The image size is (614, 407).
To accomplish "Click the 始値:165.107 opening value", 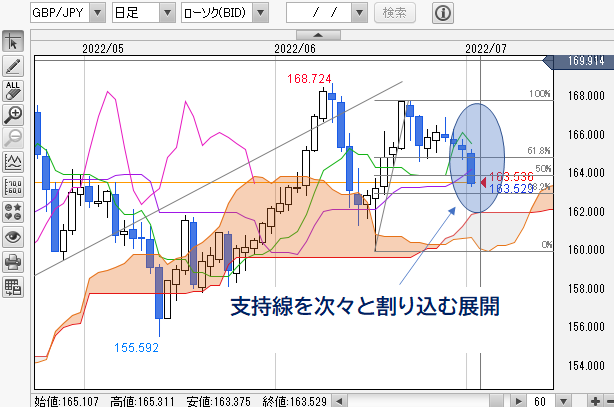I will [67, 402].
